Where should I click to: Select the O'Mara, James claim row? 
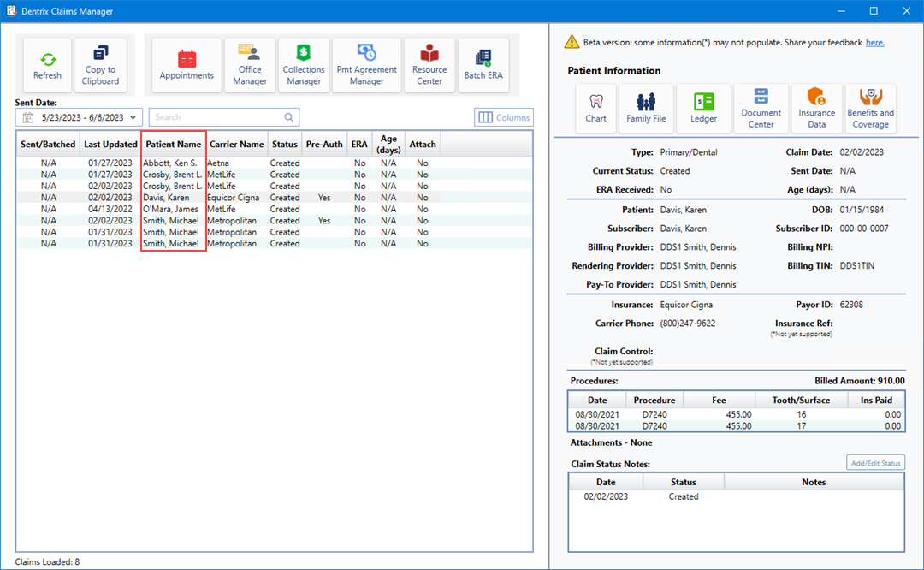(x=274, y=209)
